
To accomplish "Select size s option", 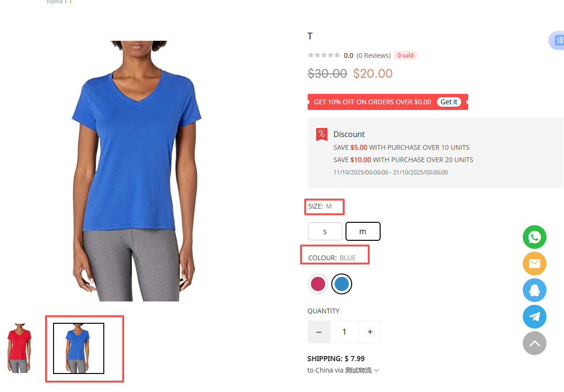I will tap(325, 231).
